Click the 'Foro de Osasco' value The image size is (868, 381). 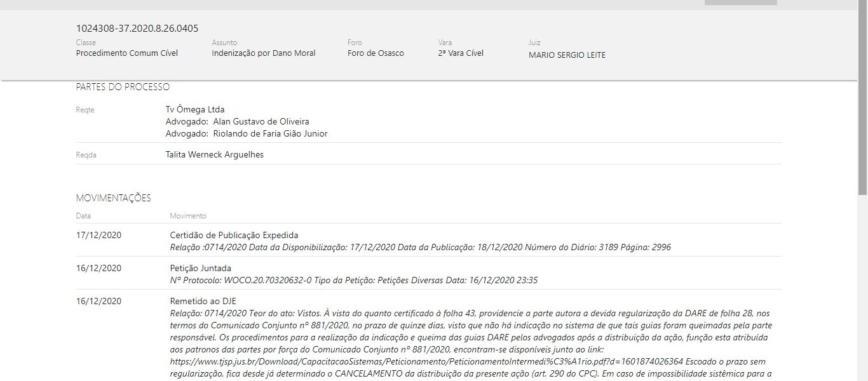(376, 53)
